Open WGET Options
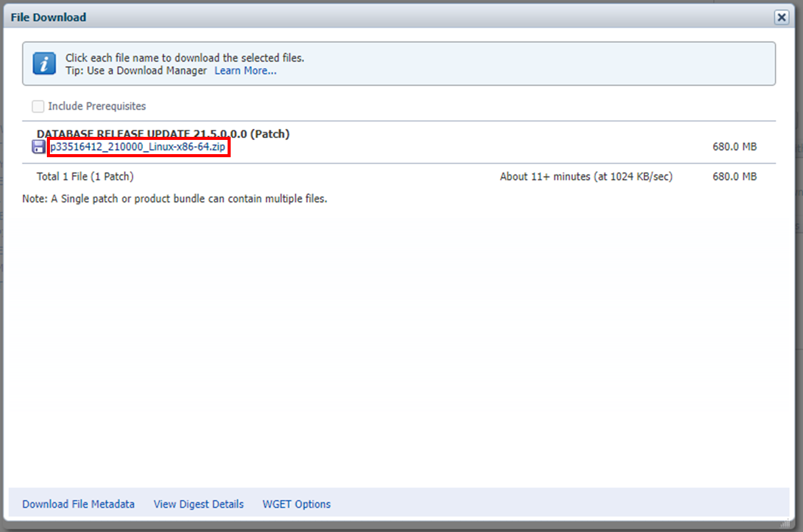Viewport: 803px width, 532px height. pyautogui.click(x=296, y=504)
